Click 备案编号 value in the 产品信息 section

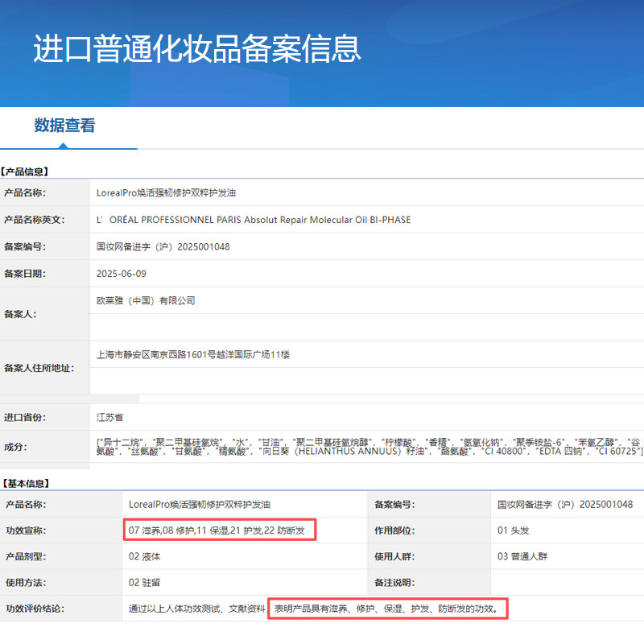pos(163,247)
